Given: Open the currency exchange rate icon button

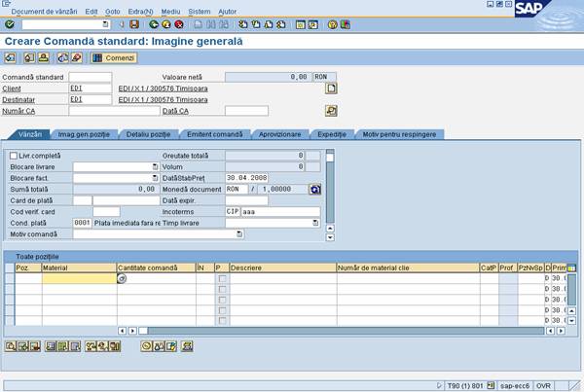Looking at the screenshot, I should pyautogui.click(x=314, y=189).
